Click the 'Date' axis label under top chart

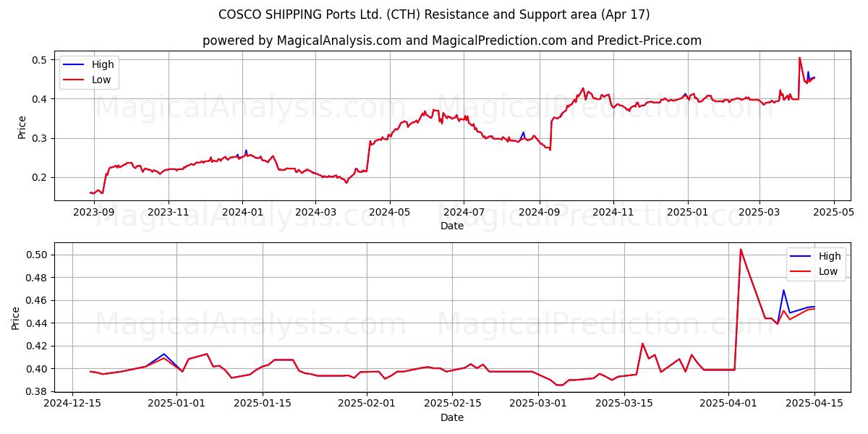click(x=452, y=226)
